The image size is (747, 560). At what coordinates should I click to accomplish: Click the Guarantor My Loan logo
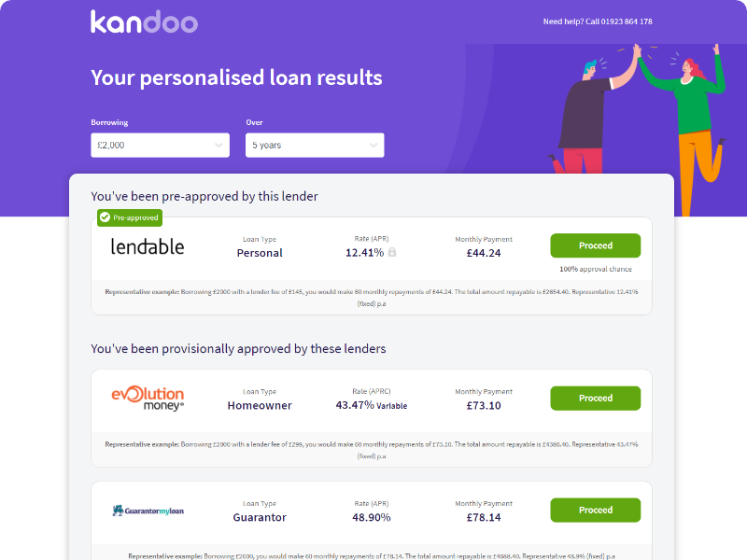point(148,511)
